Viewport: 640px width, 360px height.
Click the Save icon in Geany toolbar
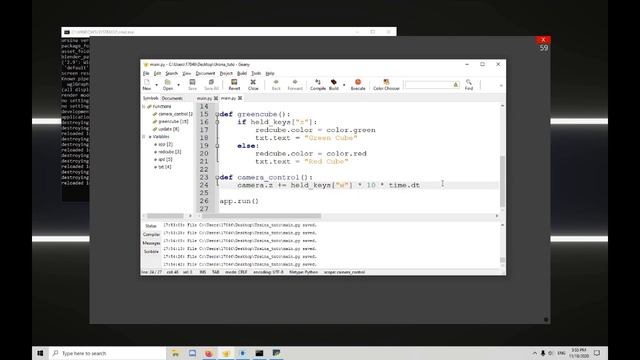192,84
